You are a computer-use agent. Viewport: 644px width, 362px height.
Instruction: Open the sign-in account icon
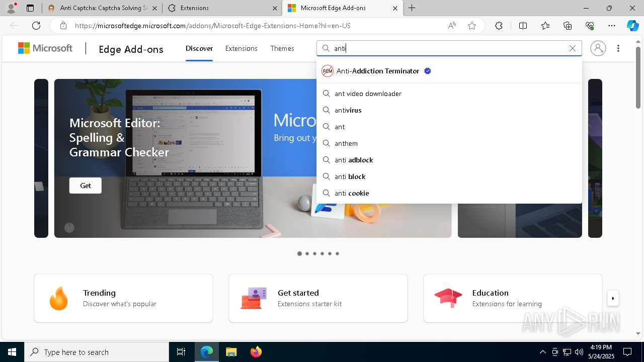click(598, 48)
